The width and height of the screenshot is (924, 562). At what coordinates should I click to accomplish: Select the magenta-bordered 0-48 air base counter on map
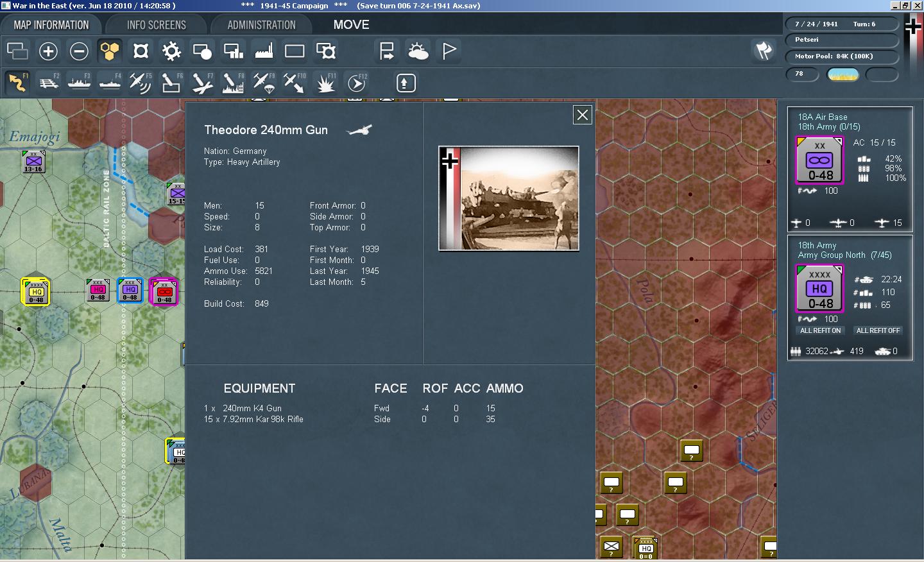click(164, 291)
